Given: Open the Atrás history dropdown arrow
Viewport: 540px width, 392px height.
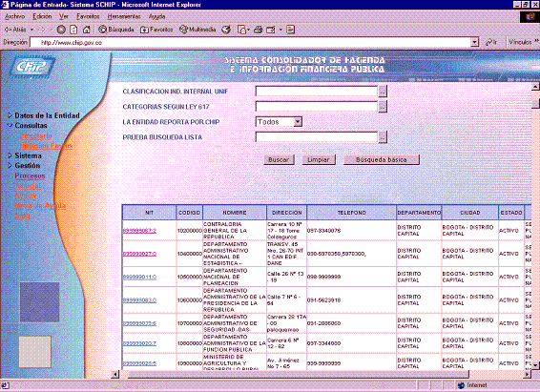Looking at the screenshot, I should tap(31, 30).
